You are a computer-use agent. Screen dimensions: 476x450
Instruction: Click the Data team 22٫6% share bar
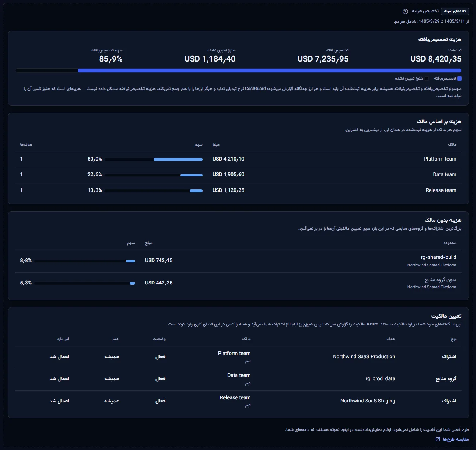pyautogui.click(x=154, y=175)
